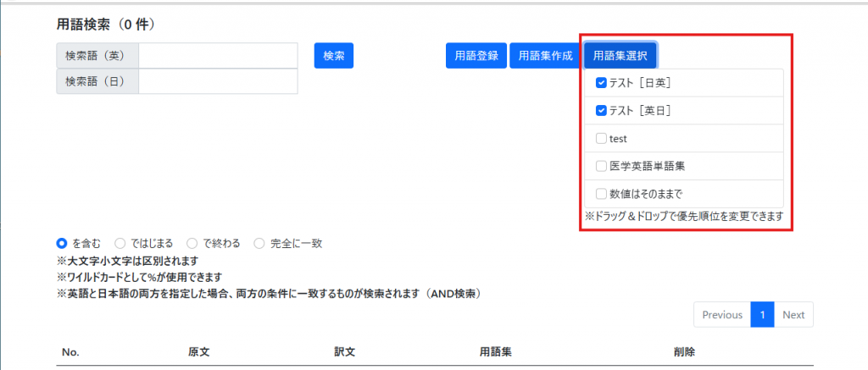The width and height of the screenshot is (868, 370).
Task: Go to the Next results page
Action: coord(793,315)
